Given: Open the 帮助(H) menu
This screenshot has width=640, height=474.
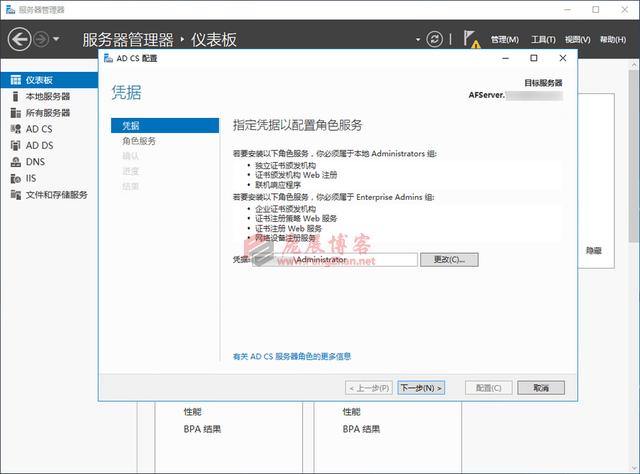Looking at the screenshot, I should (x=613, y=40).
